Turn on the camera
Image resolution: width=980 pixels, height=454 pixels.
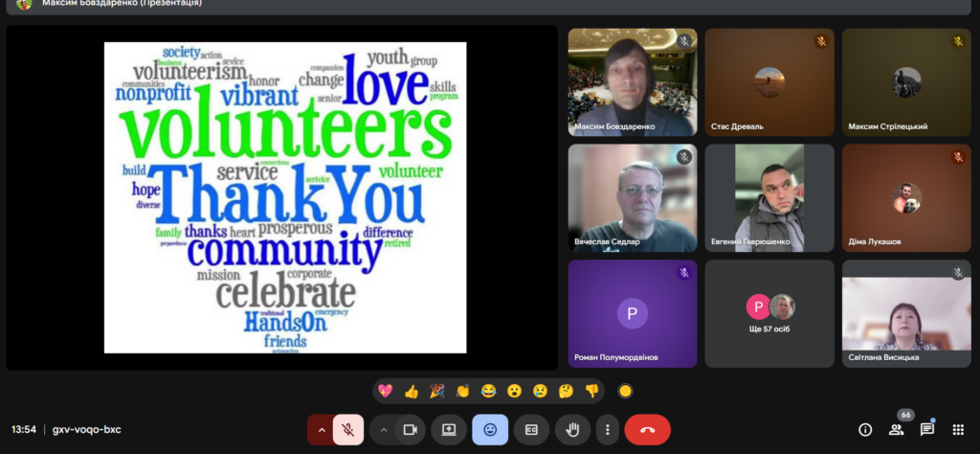411,430
